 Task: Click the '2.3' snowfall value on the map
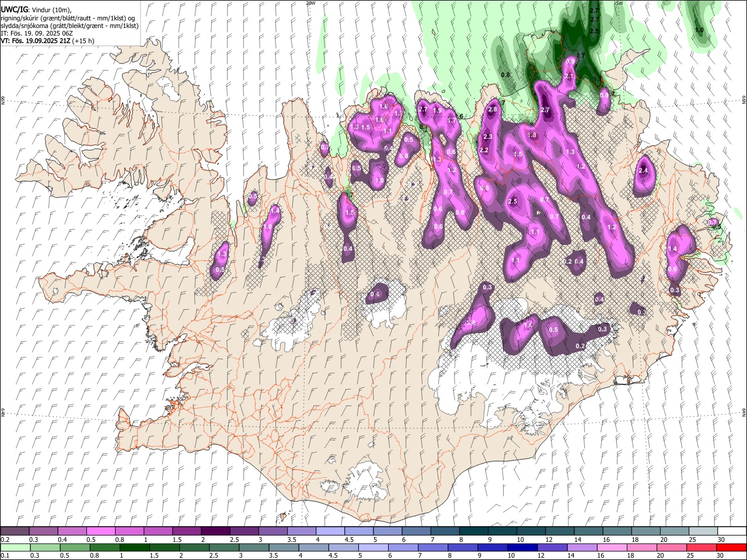[488, 137]
